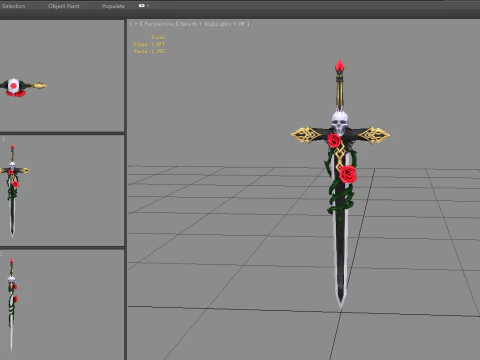Open the Object Paint ribbon tab
The width and height of the screenshot is (480, 360).
[x=64, y=6]
